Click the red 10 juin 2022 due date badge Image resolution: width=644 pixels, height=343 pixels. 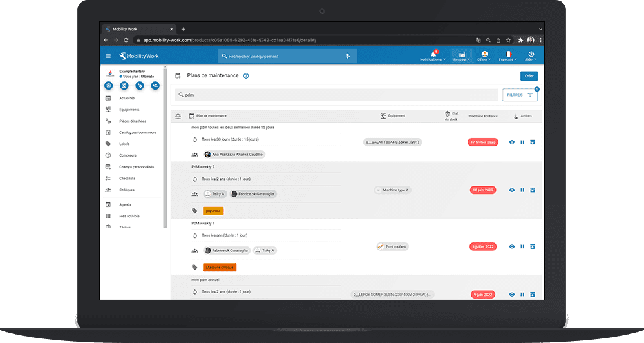[483, 190]
